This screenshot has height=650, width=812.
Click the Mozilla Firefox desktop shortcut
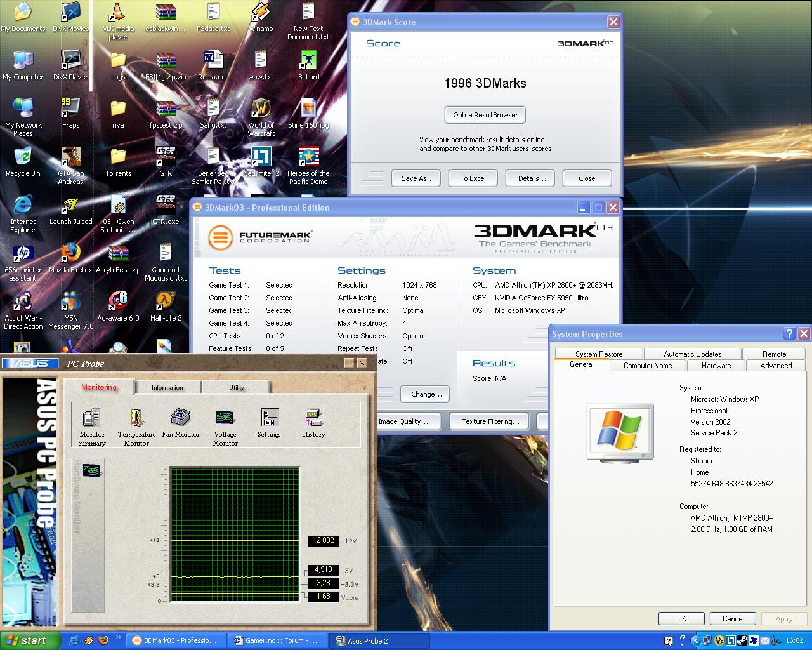tap(70, 253)
